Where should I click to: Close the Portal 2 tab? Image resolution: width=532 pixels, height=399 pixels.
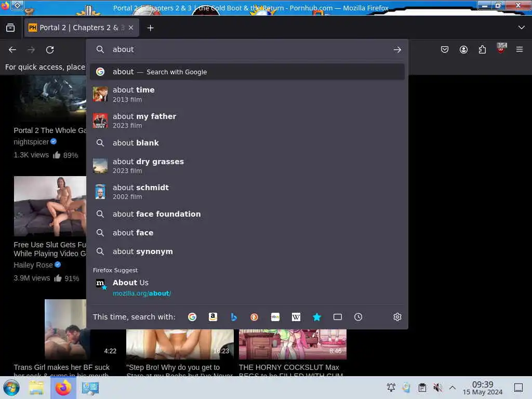click(x=131, y=28)
